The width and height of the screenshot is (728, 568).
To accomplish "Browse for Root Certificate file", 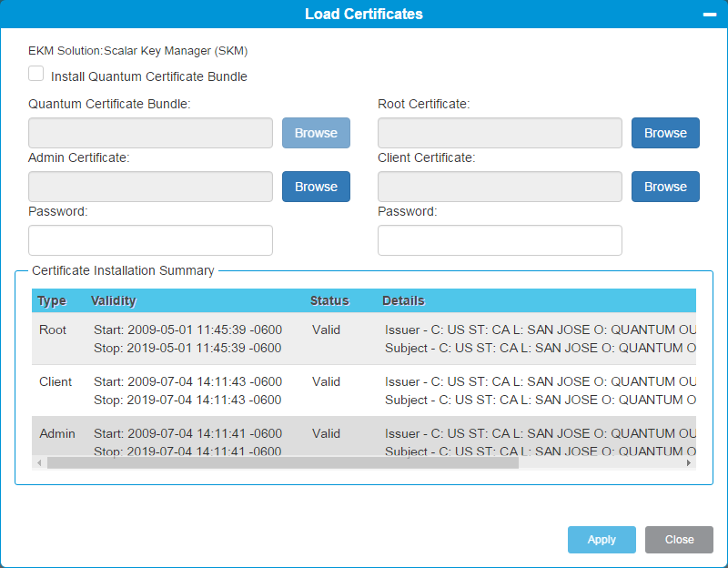I will (665, 133).
